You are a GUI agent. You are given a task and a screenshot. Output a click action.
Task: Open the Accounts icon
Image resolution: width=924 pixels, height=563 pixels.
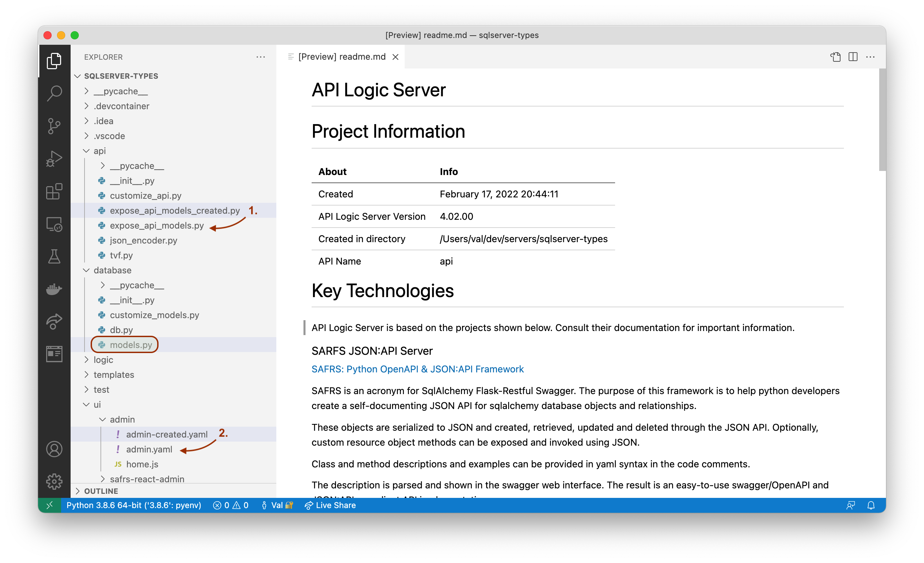pos(54,449)
